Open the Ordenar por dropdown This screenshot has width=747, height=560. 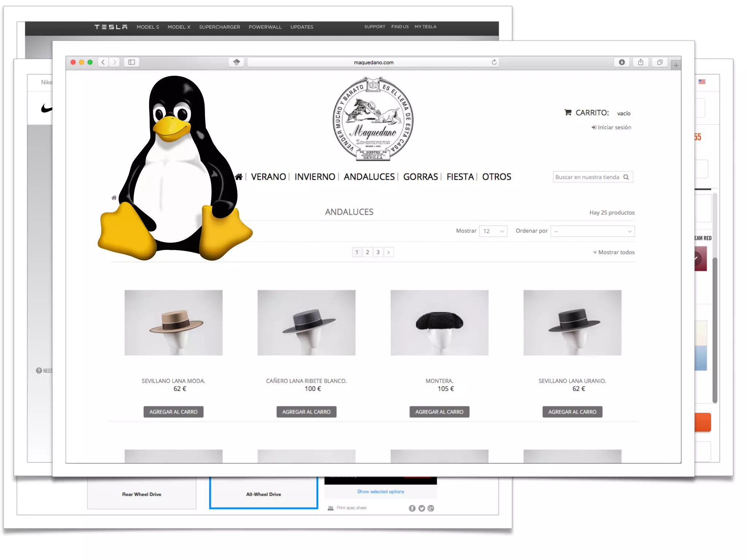pos(592,231)
